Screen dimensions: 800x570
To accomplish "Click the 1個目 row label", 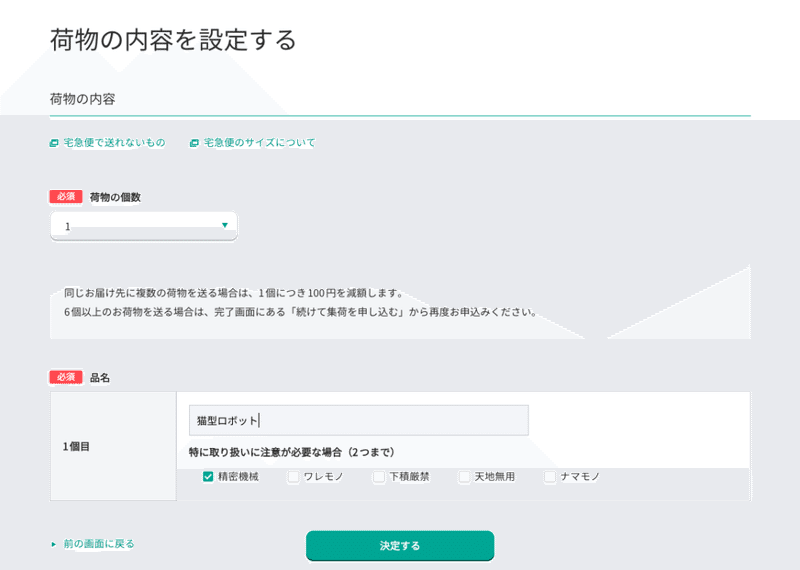I will point(77,447).
